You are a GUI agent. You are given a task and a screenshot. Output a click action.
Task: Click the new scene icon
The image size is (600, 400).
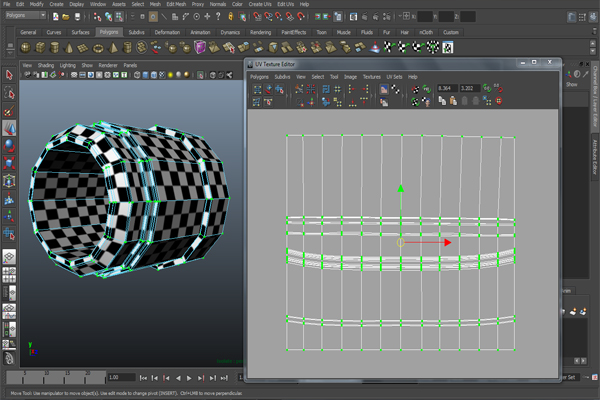[x=55, y=16]
